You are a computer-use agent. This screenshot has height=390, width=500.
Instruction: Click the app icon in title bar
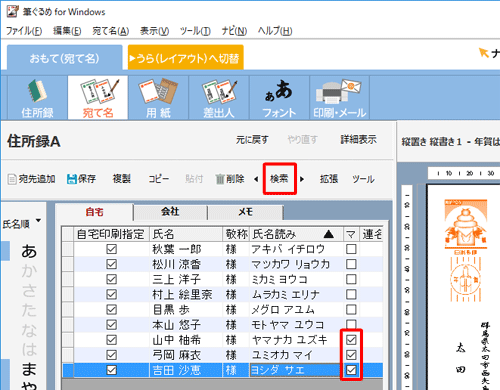[x=13, y=11]
